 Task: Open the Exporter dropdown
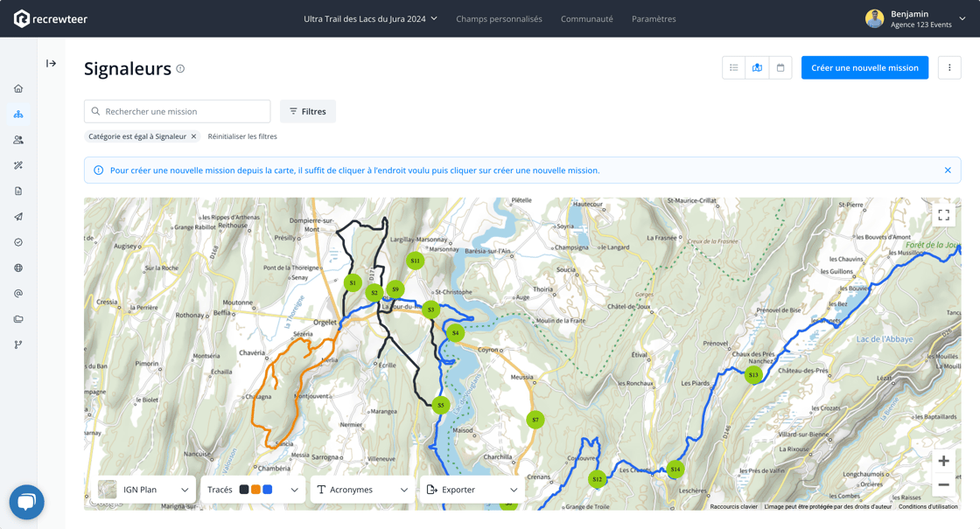(x=472, y=490)
